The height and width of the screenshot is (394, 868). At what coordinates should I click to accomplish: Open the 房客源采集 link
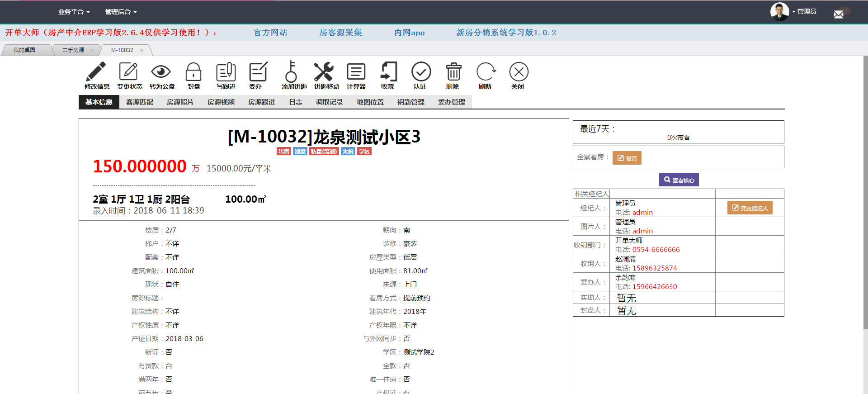point(341,33)
